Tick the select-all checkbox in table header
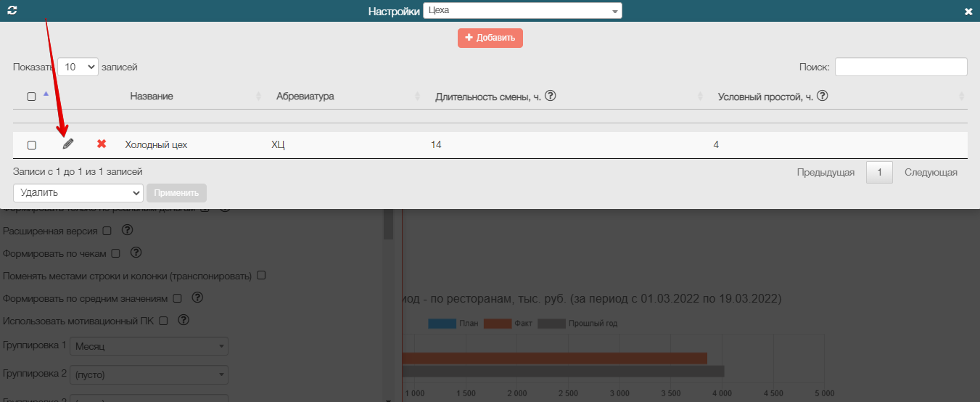Viewport: 980px width, 402px height. click(x=31, y=97)
